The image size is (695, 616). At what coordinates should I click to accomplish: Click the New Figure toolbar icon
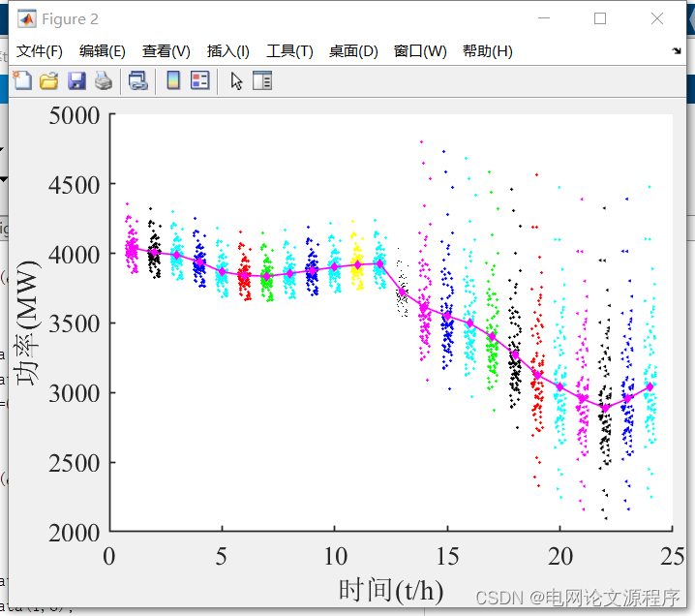tap(22, 80)
